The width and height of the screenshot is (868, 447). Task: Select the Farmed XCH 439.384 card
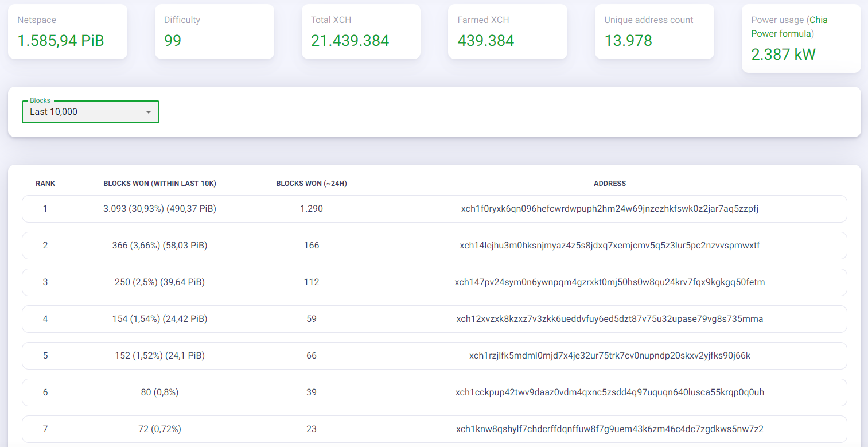coord(508,32)
